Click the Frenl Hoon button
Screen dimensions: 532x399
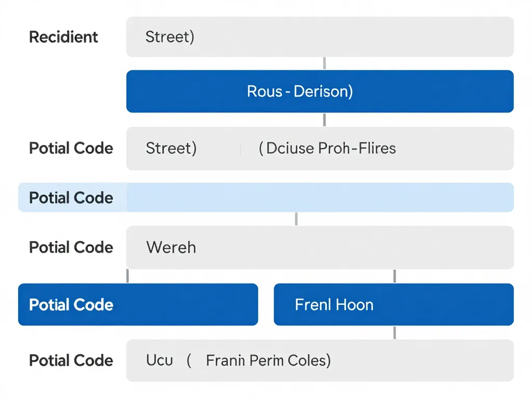[393, 304]
